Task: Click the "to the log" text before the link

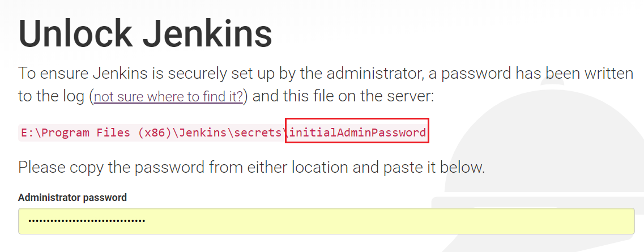Action: click(x=52, y=97)
